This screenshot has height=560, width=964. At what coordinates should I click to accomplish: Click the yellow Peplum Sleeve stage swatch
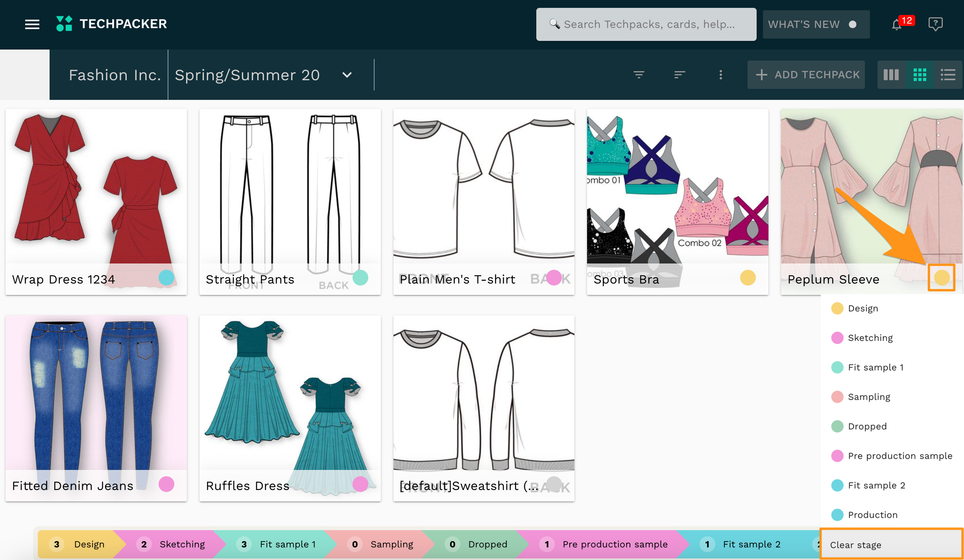[x=942, y=278]
